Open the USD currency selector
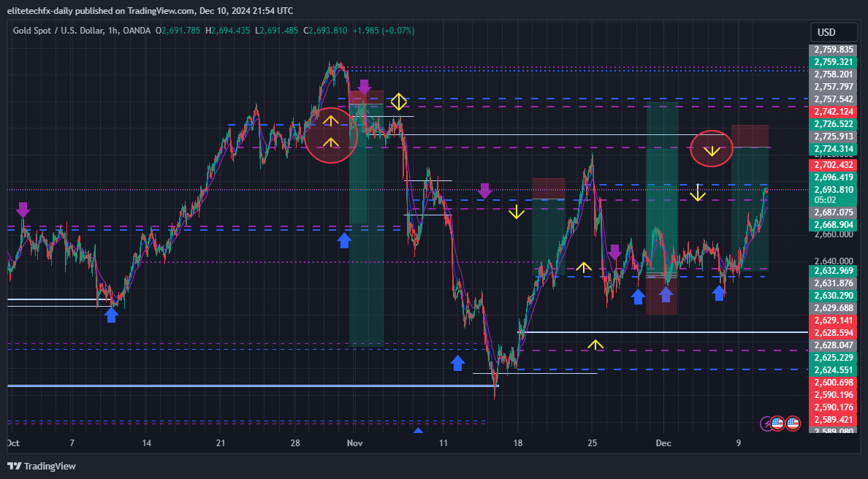868x479 pixels. [x=834, y=32]
